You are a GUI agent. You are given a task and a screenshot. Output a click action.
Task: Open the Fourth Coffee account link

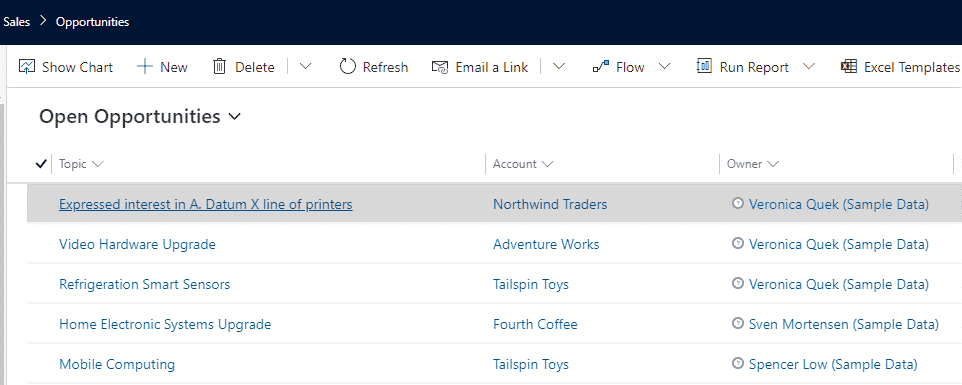point(535,324)
